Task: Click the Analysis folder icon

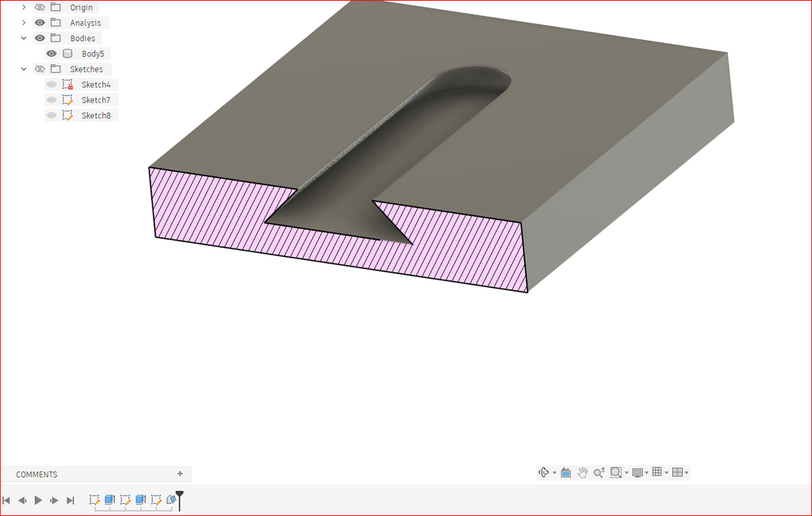Action: point(56,23)
